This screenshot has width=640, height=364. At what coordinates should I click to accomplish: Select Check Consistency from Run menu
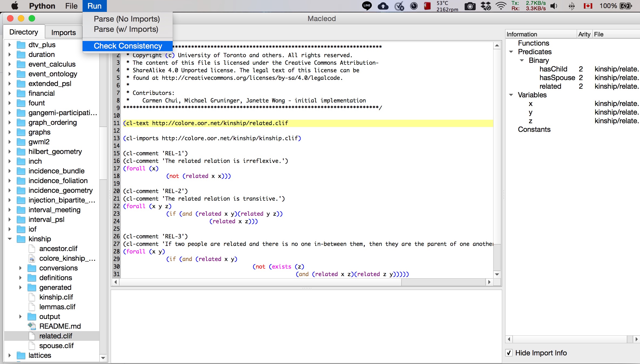click(x=128, y=46)
